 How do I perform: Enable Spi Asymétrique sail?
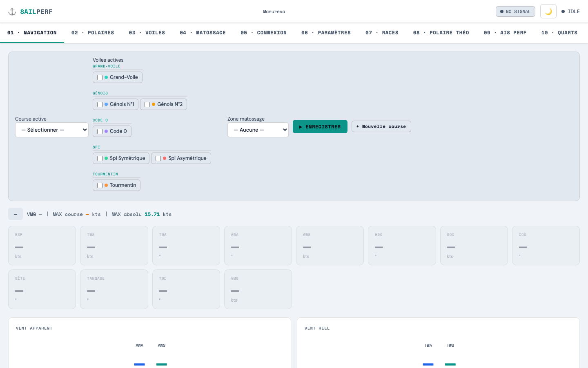pos(158,158)
